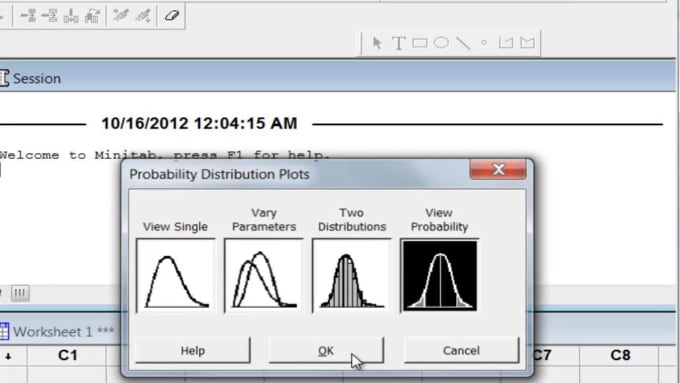This screenshot has width=680, height=383.
Task: Click the session date line 10/16/2012 12:04:15 AM
Action: coord(199,124)
